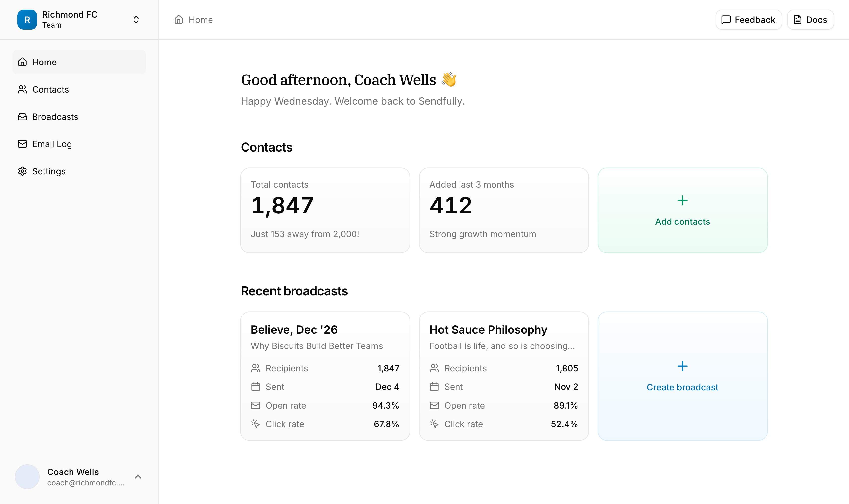
Task: Open Contacts using the people icon
Action: (x=22, y=89)
